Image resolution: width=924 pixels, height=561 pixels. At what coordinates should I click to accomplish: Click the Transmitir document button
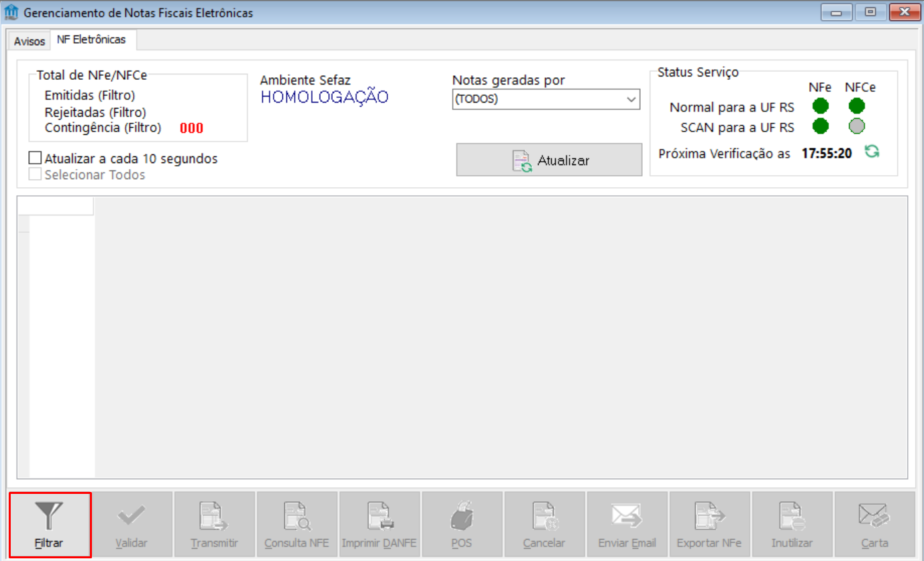pos(215,524)
